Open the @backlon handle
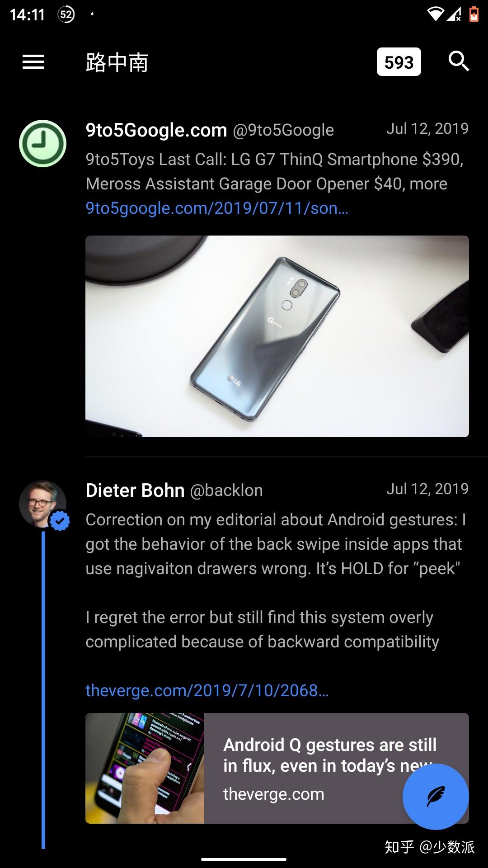Screen dimensions: 488x868 coord(226,491)
